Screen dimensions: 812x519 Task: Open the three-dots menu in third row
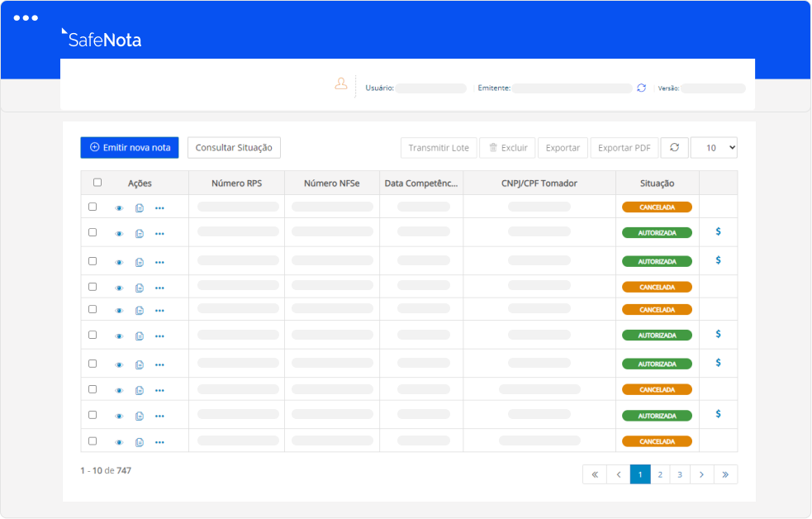pyautogui.click(x=159, y=262)
